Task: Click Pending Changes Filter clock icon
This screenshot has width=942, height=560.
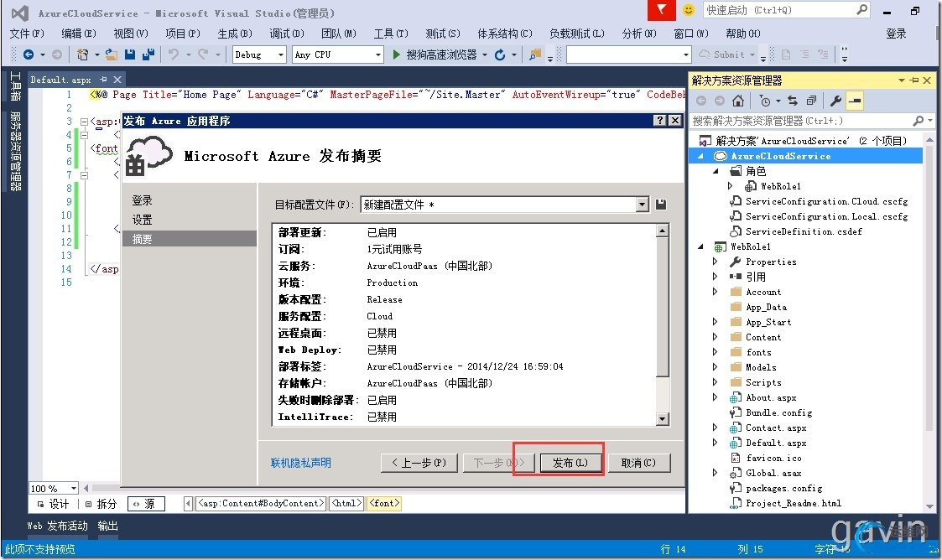Action: pyautogui.click(x=764, y=101)
